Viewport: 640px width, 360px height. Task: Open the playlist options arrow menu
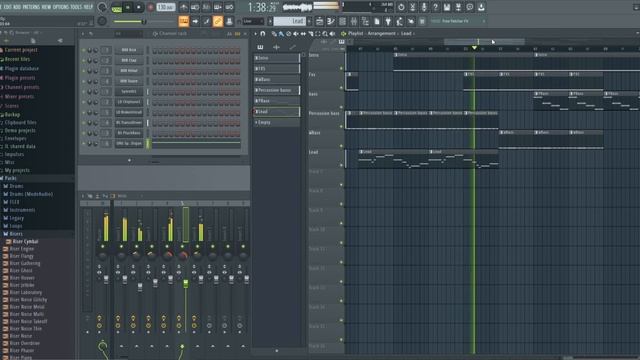pyautogui.click(x=256, y=33)
